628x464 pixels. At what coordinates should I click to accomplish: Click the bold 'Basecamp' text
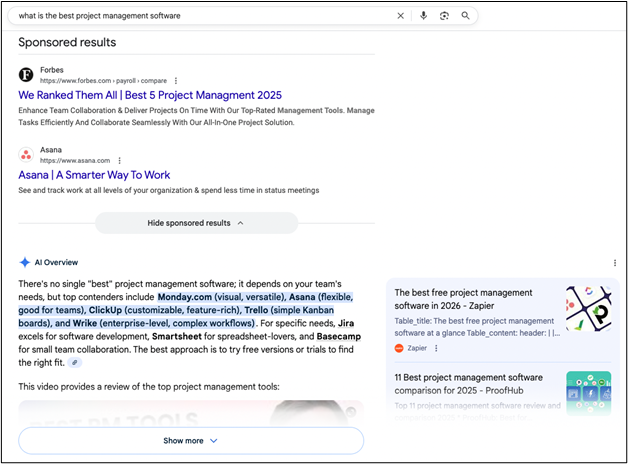[338, 336]
